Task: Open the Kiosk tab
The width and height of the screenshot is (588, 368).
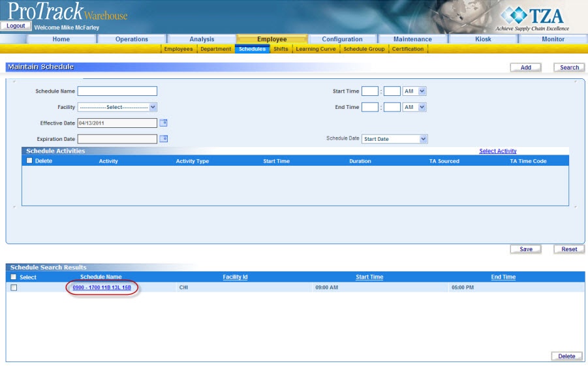Action: [483, 39]
